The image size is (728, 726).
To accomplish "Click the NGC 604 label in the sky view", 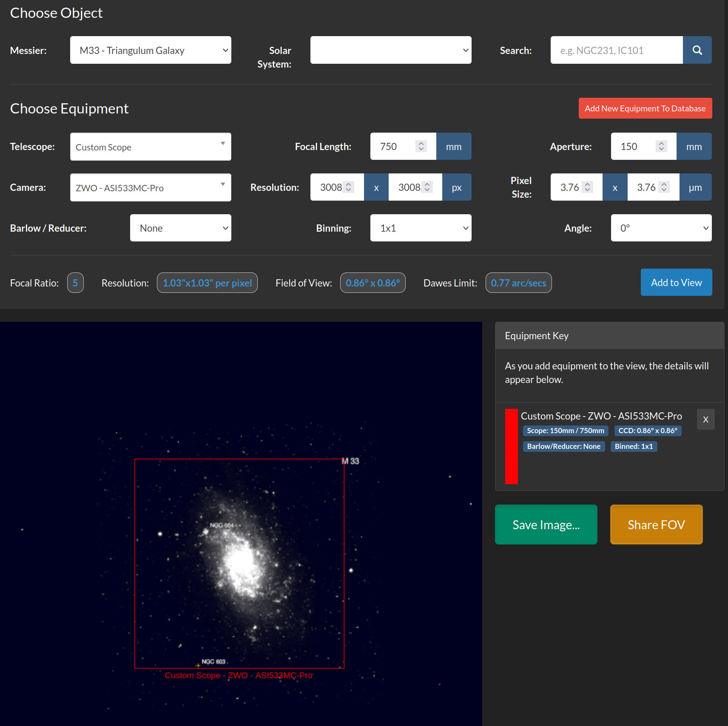I will pos(222,525).
